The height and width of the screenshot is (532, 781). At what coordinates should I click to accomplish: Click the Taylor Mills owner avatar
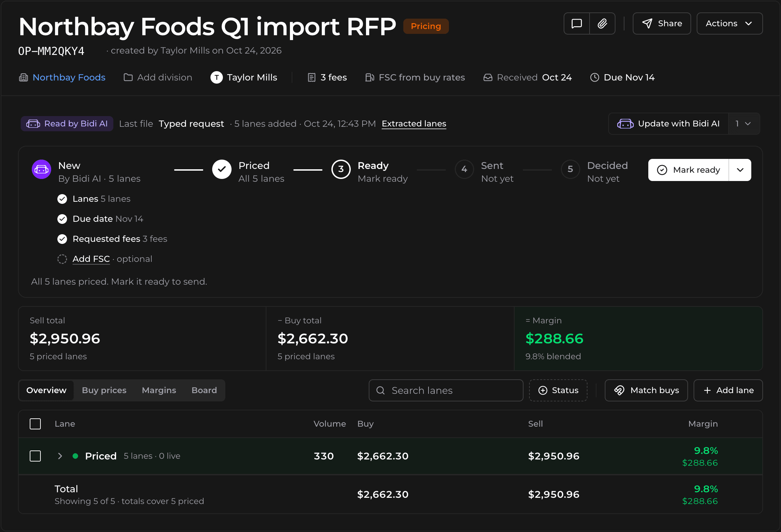(217, 77)
